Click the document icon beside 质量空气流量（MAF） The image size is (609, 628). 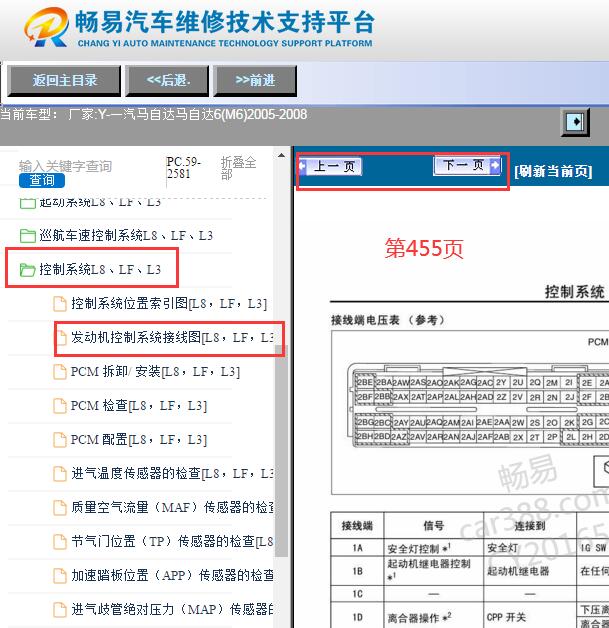point(60,508)
